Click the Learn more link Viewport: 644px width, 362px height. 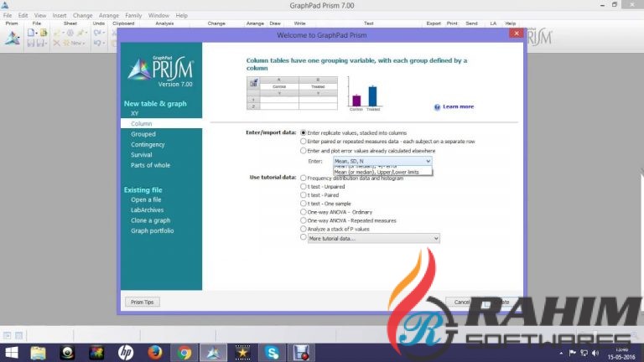tap(459, 106)
